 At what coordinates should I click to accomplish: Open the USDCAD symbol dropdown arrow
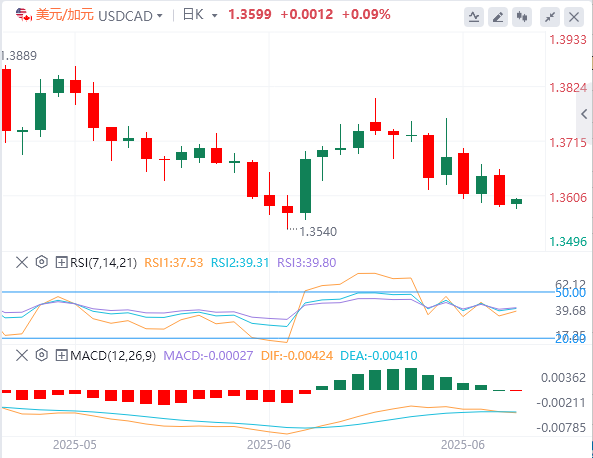(160, 16)
